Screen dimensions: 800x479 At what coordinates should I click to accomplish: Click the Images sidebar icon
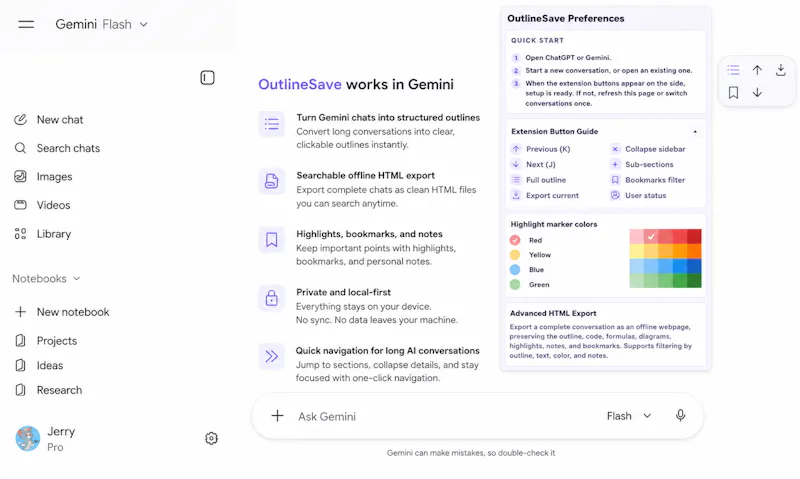pyautogui.click(x=20, y=177)
